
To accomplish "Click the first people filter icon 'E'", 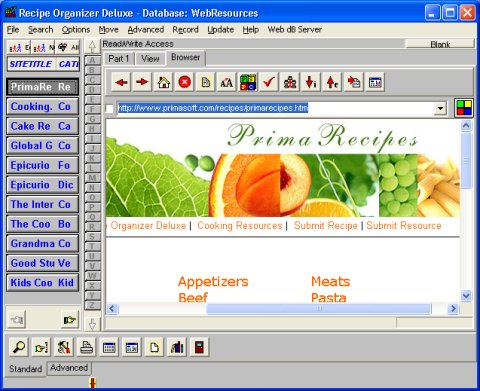I will point(19,48).
